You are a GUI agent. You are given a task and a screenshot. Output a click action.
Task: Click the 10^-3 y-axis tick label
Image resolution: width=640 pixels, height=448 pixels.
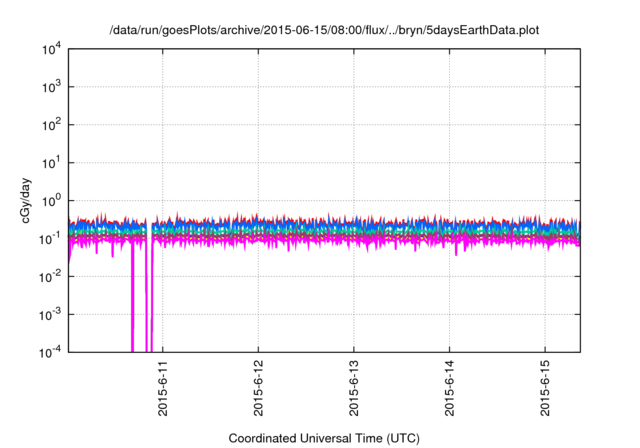point(50,315)
